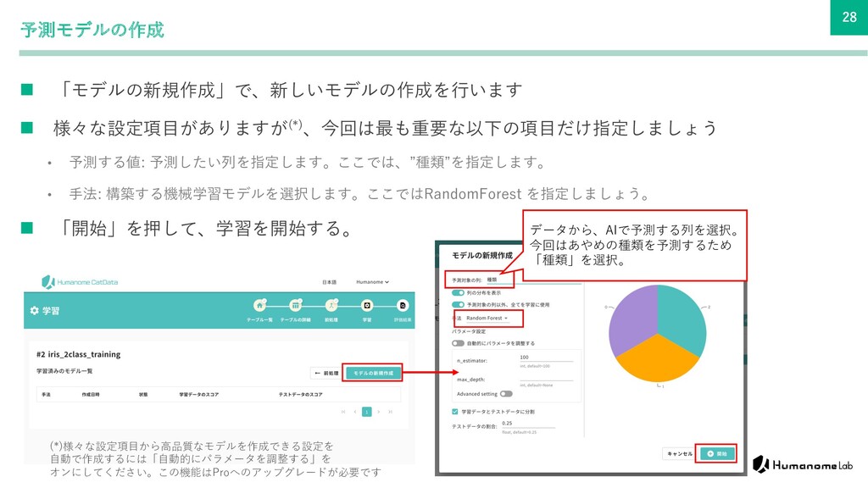Open the 評価結果 step icon
Image resolution: width=868 pixels, height=488 pixels.
coord(403,305)
